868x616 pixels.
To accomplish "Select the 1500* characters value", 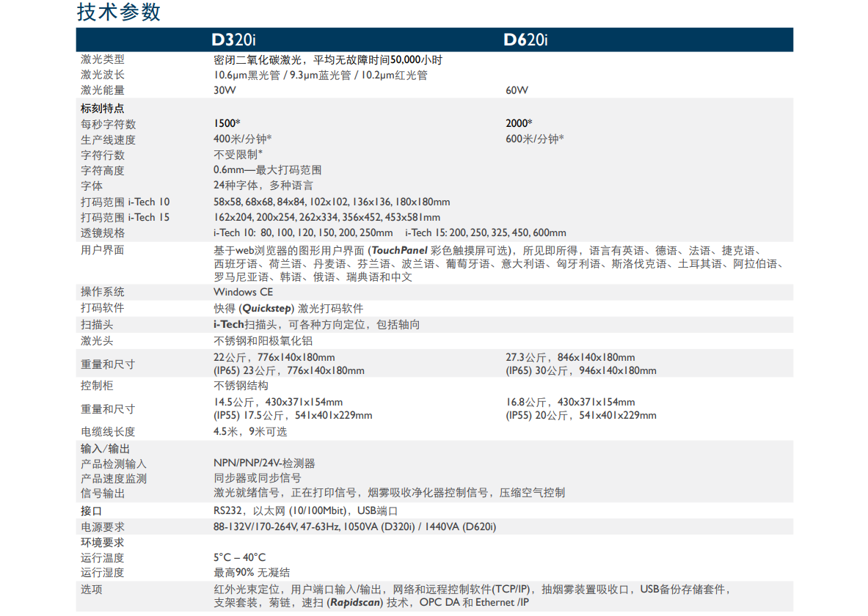I will pyautogui.click(x=227, y=123).
